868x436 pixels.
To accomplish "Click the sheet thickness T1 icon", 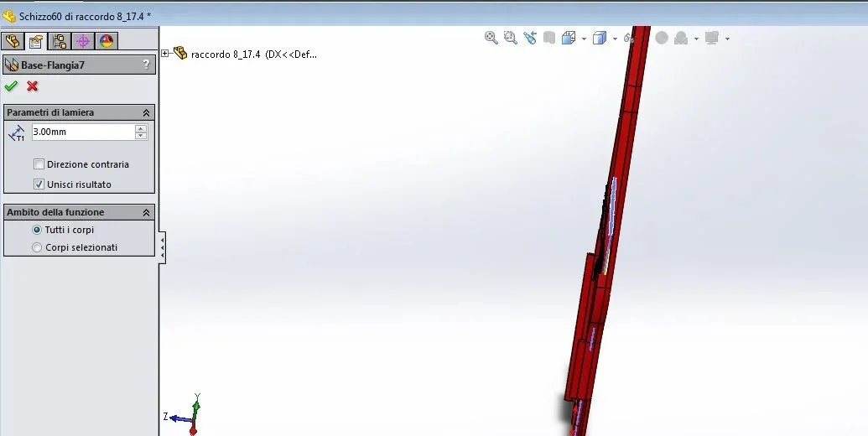I will (17, 132).
